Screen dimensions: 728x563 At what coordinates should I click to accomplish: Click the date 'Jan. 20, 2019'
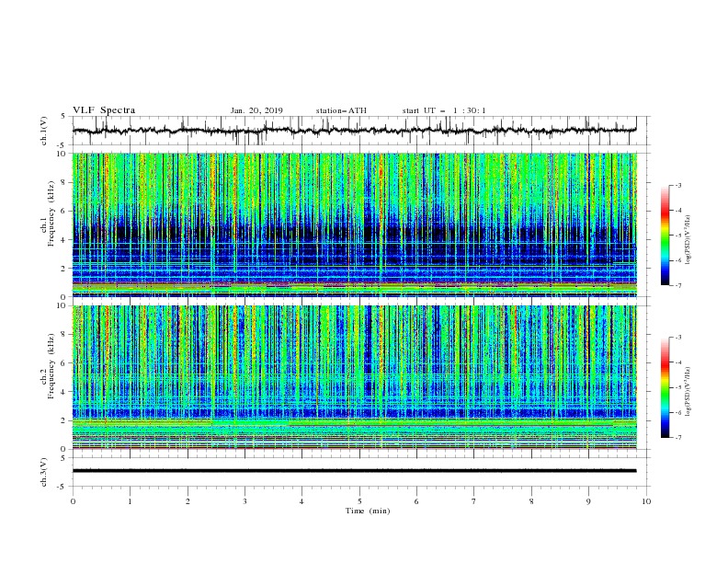pos(256,110)
